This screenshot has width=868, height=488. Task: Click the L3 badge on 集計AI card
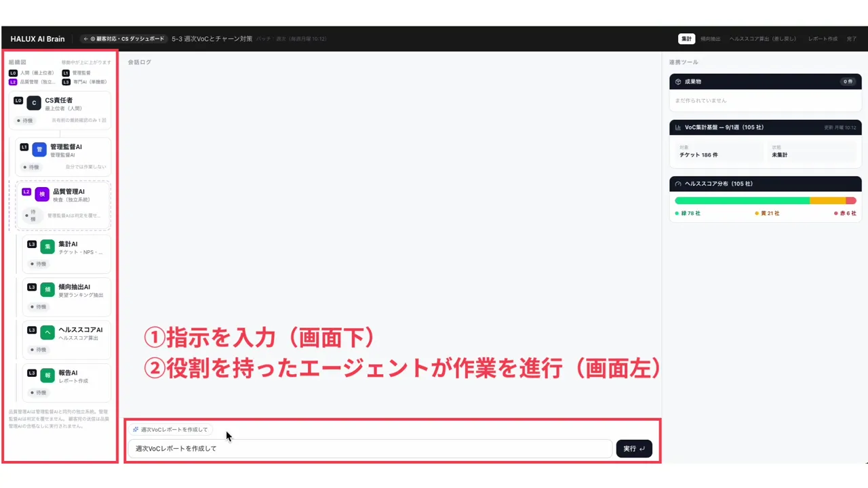coord(31,244)
